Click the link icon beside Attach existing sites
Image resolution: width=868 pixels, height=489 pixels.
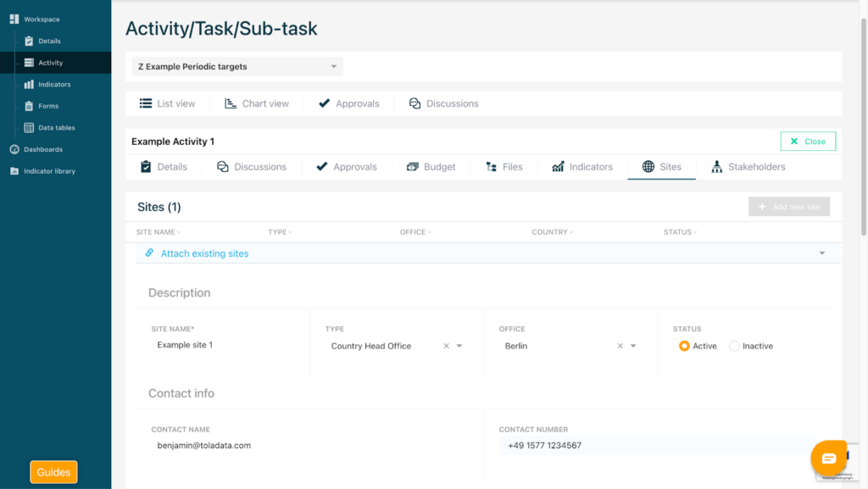pyautogui.click(x=149, y=253)
